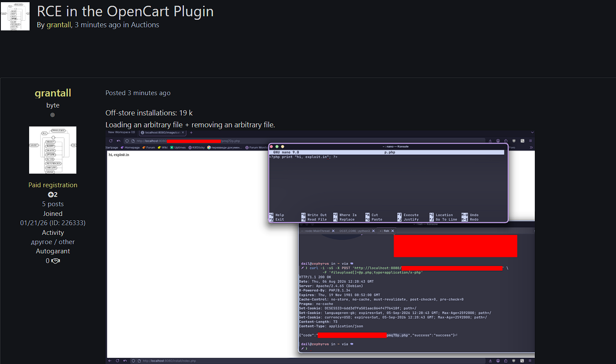Viewport: 616px width, 364px height.
Task: Click the reputation plus icon next to 2
Action: tap(51, 195)
